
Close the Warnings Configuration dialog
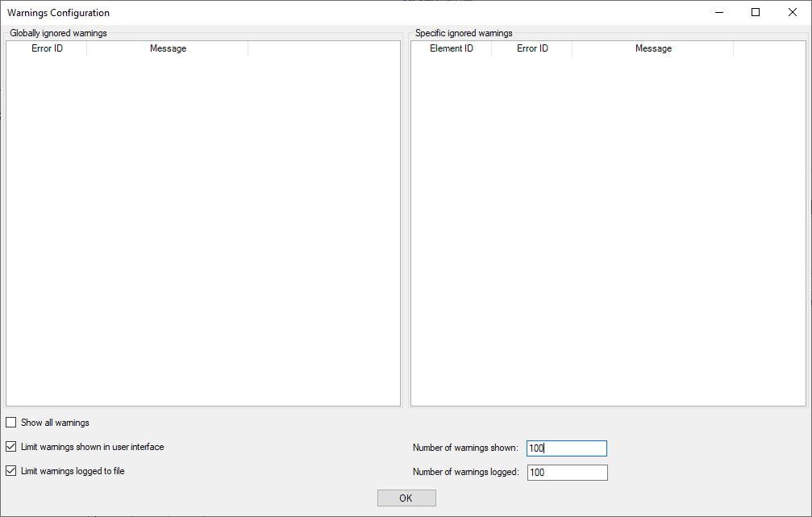[793, 12]
